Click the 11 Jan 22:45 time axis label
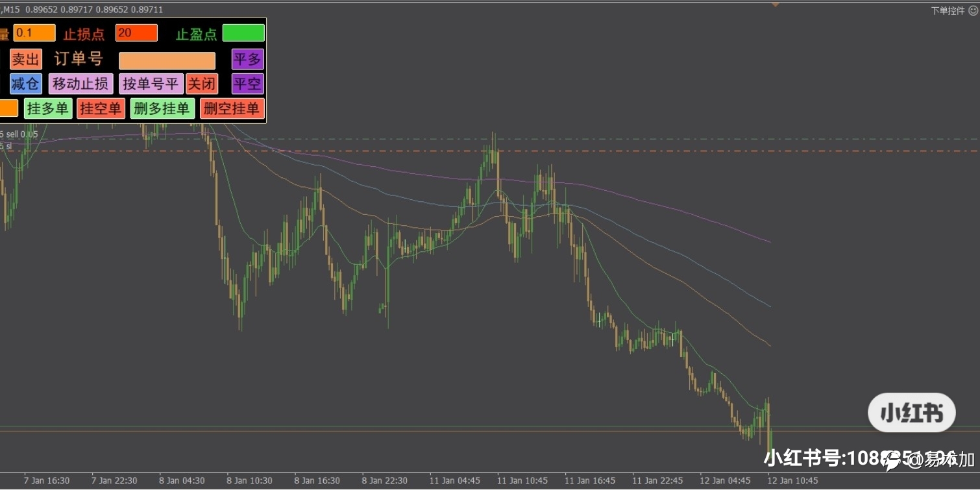The height and width of the screenshot is (490, 980). (x=657, y=481)
